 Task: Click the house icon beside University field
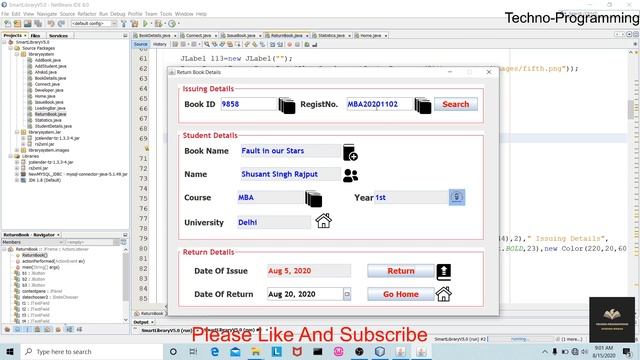click(x=323, y=221)
